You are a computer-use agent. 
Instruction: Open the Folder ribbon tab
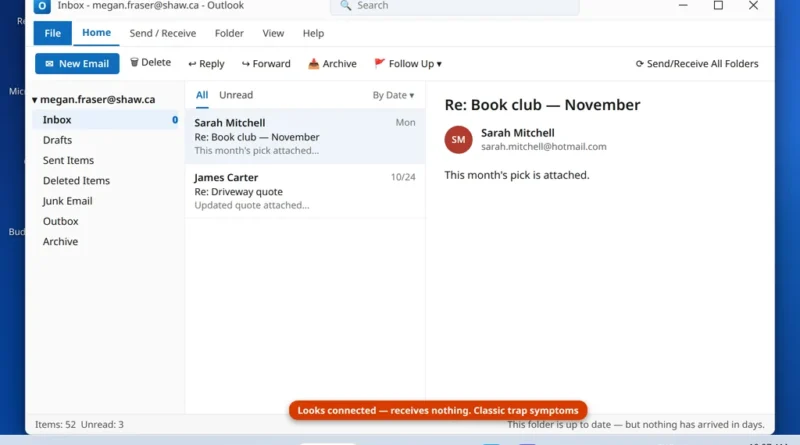tap(229, 33)
